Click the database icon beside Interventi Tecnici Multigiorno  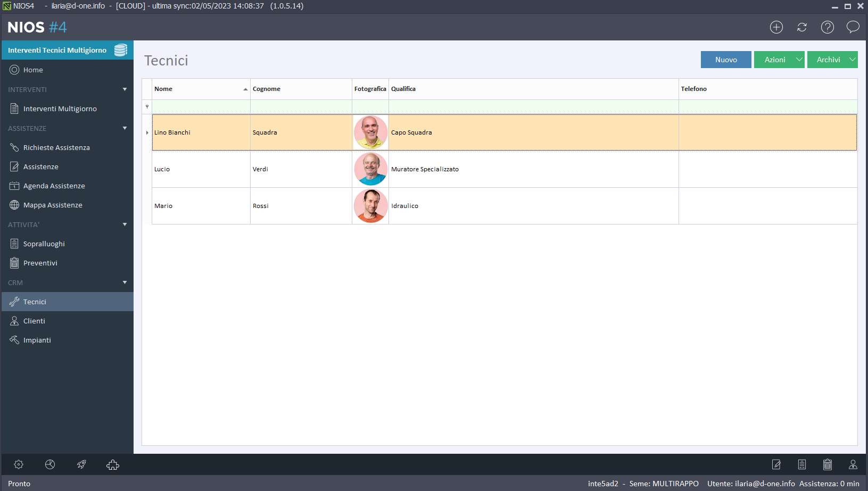click(x=121, y=50)
